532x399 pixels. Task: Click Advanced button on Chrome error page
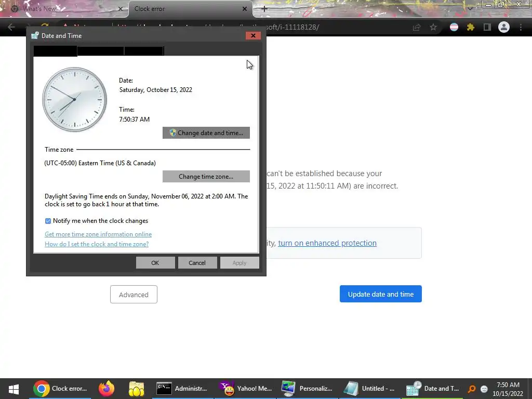[134, 295]
